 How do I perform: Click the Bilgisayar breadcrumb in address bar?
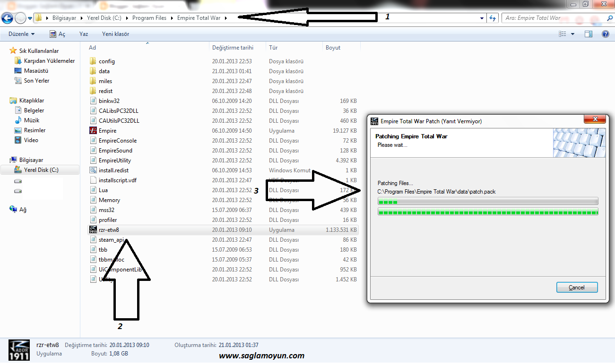click(x=64, y=18)
